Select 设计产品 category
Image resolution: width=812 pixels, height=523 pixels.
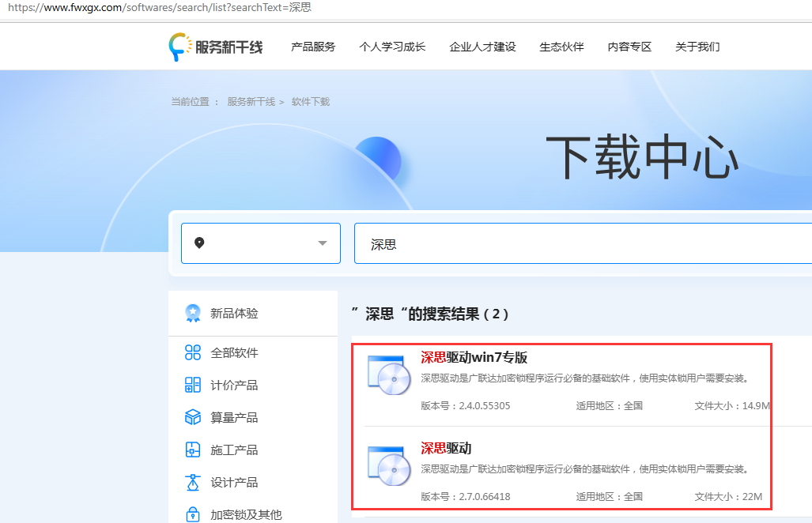(x=234, y=483)
